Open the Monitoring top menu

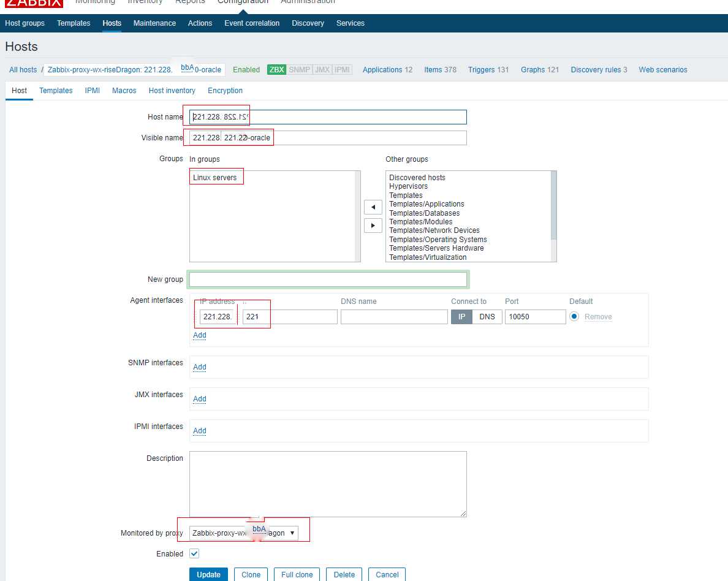[95, 2]
